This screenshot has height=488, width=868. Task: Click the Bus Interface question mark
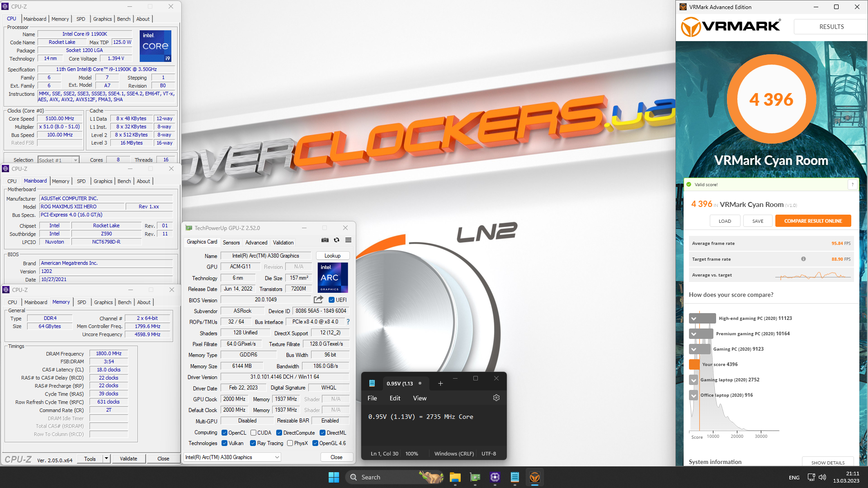pyautogui.click(x=348, y=322)
